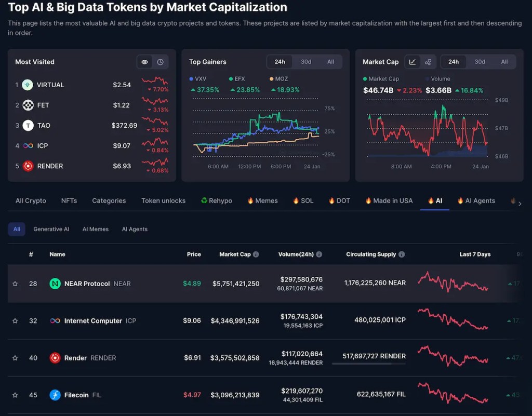Click the Filecoin logo in table
Screen dimensions: 532x416
[x=55, y=395]
